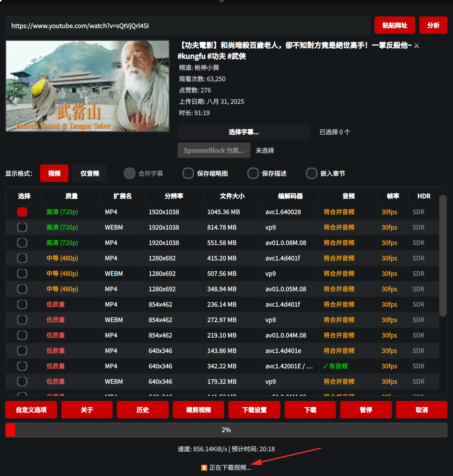Click the 分析 analyze button
This screenshot has height=476, width=453.
coord(433,25)
